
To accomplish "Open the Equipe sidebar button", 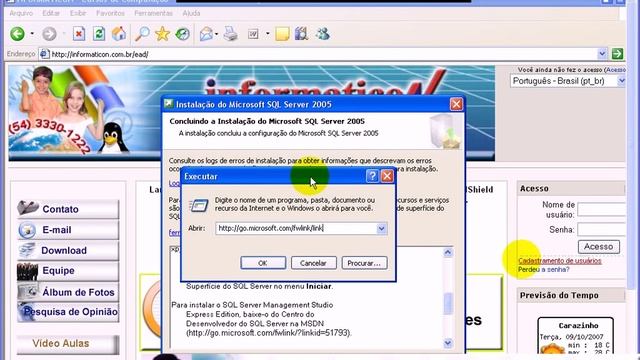I will click(68, 271).
